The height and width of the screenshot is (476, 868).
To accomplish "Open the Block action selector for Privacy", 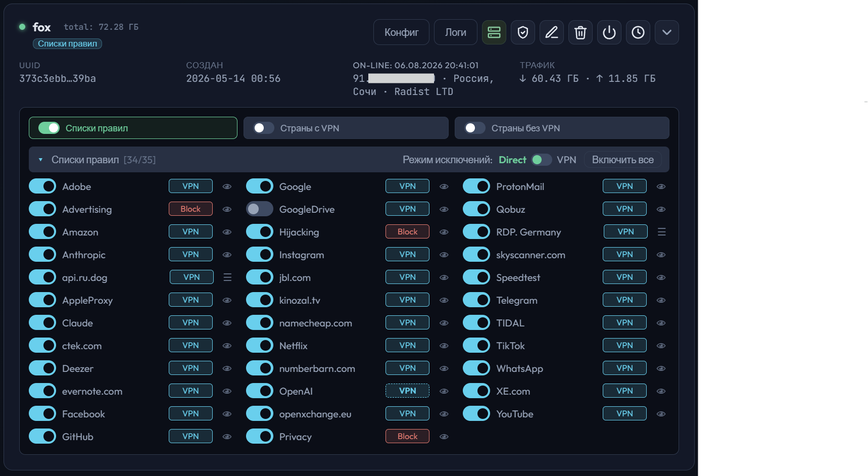I will (407, 437).
